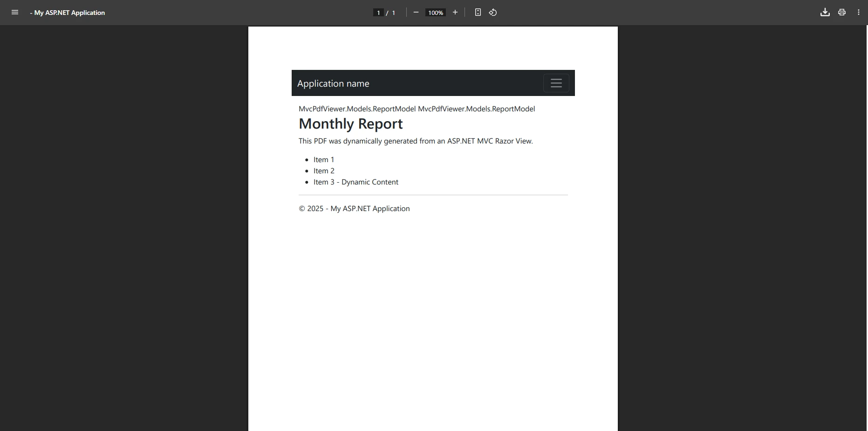Expand the document thumbnails sidebar

tap(14, 13)
